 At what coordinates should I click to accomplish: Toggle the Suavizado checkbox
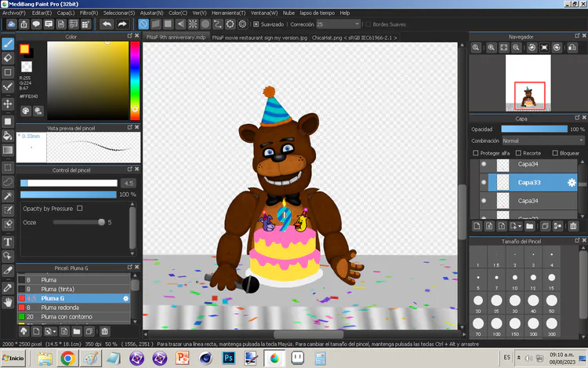pos(256,24)
